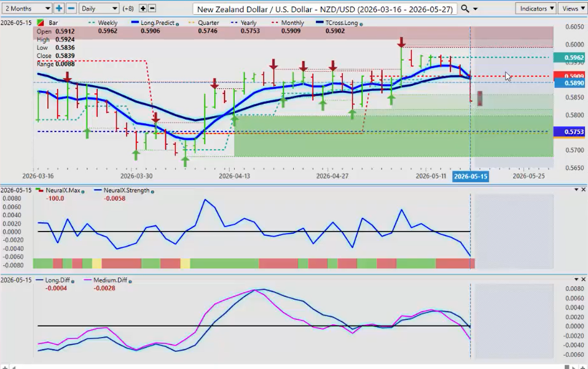
Task: Click the Open value 0.5912
Action: click(65, 31)
